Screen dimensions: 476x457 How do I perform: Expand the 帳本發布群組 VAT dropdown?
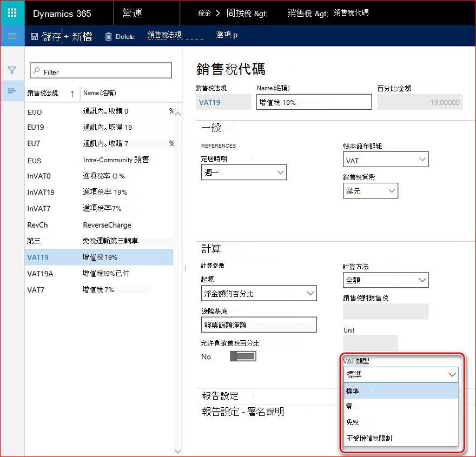point(386,160)
